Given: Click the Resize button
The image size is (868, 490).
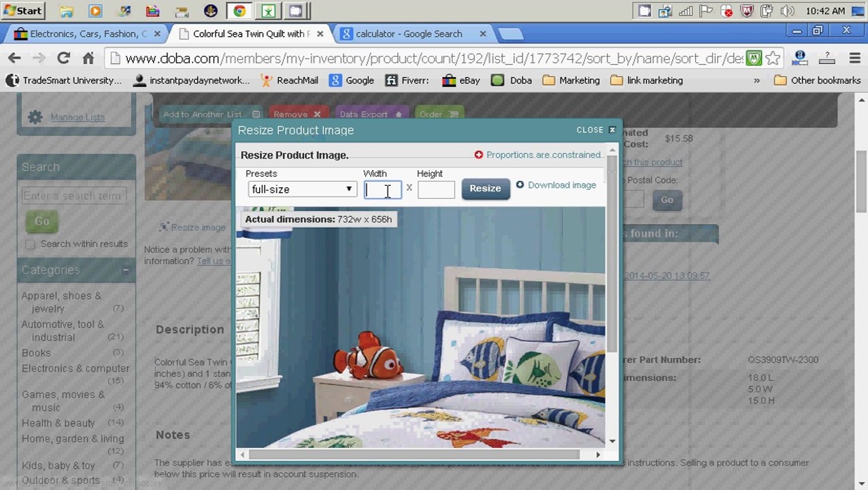Looking at the screenshot, I should [x=485, y=189].
